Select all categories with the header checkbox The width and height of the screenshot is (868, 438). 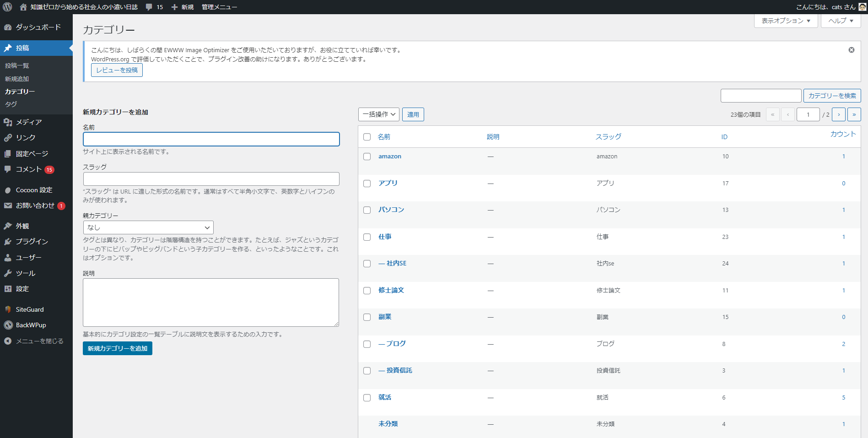click(367, 137)
